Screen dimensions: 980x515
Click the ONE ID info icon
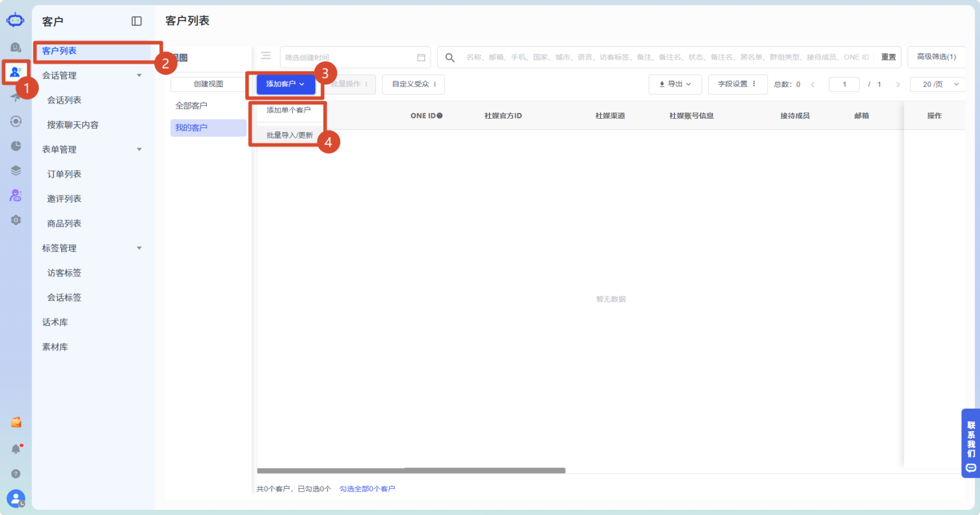[x=440, y=116]
